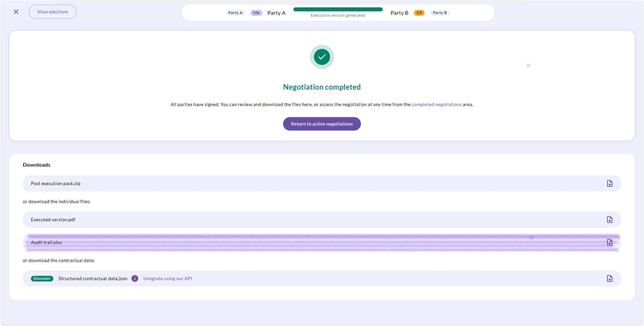Click the small Party B label pill
644x326 pixels.
pos(440,13)
